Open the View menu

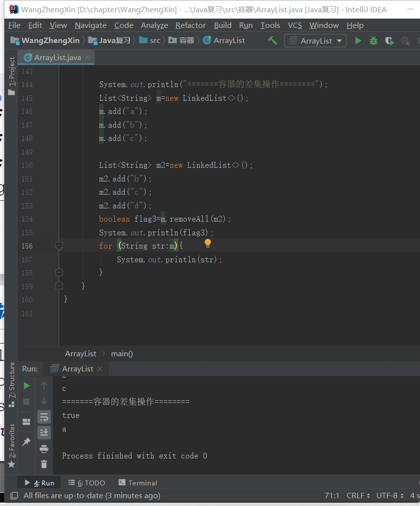pos(58,25)
